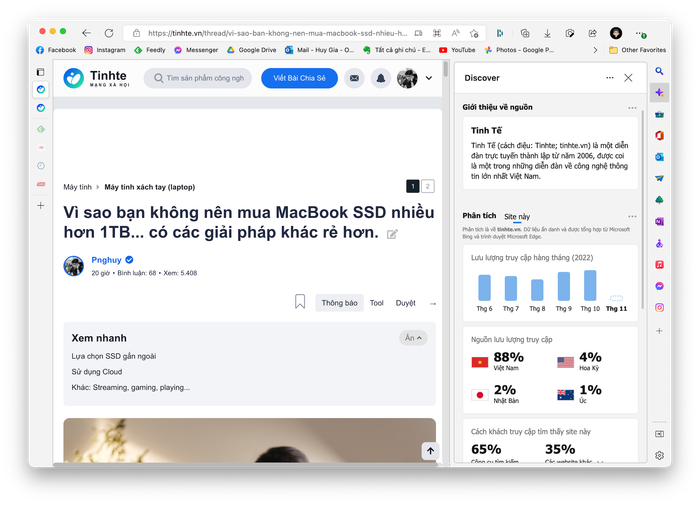This screenshot has width=700, height=505.
Task: Open the Edge sidebar search icon
Action: click(660, 72)
